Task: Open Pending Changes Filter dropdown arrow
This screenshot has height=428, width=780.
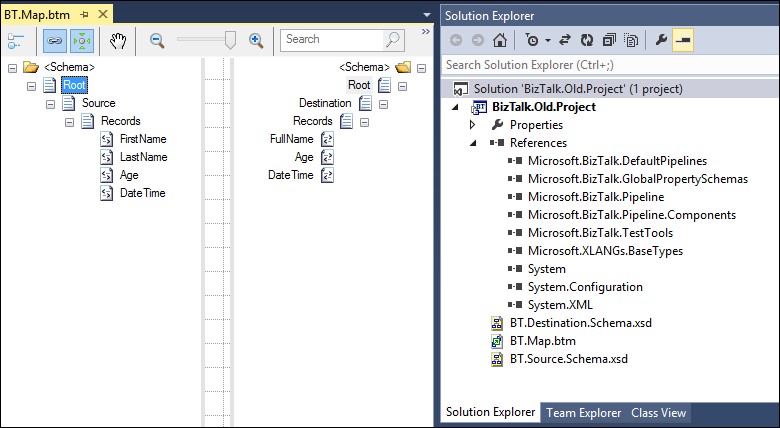Action: (x=548, y=41)
